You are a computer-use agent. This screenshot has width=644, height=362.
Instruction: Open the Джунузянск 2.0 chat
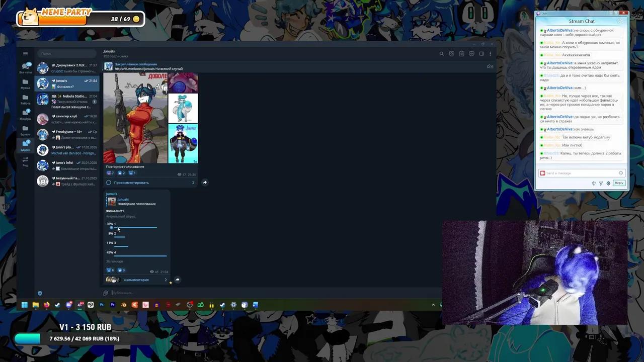point(67,68)
